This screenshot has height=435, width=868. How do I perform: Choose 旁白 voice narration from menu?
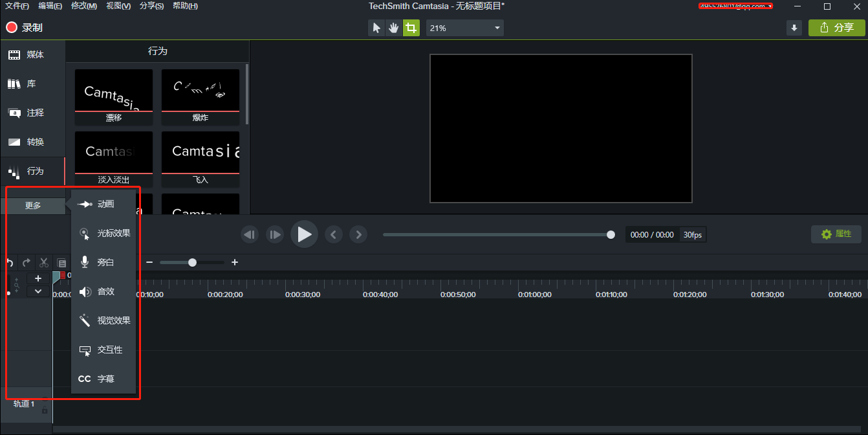(x=103, y=262)
